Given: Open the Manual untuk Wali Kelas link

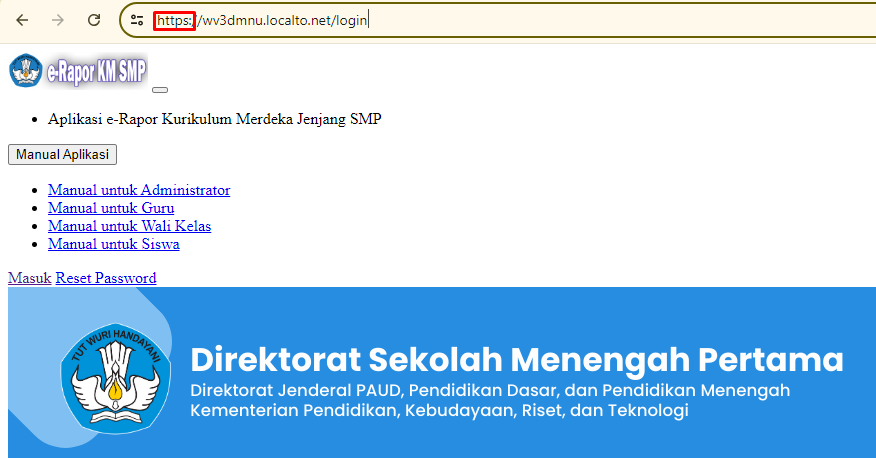Looking at the screenshot, I should pyautogui.click(x=130, y=226).
